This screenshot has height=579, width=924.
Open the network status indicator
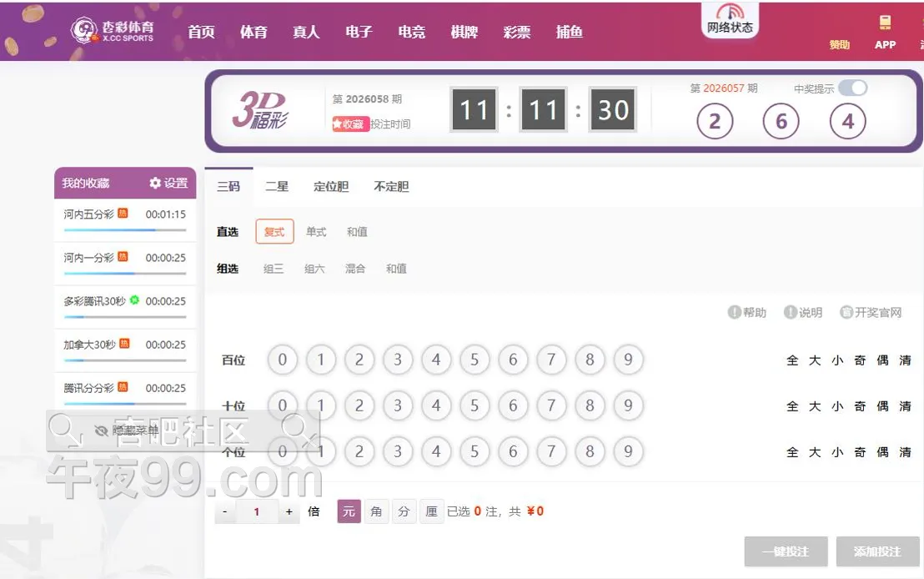(730, 20)
